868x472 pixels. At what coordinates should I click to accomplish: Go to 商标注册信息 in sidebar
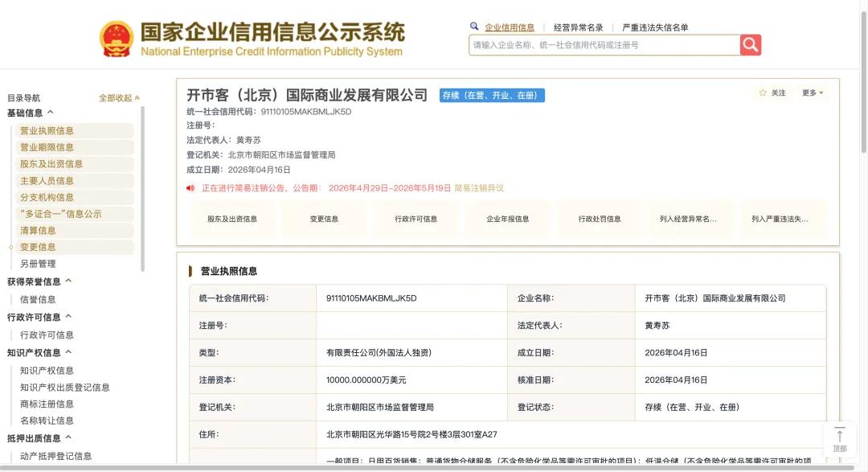point(47,404)
